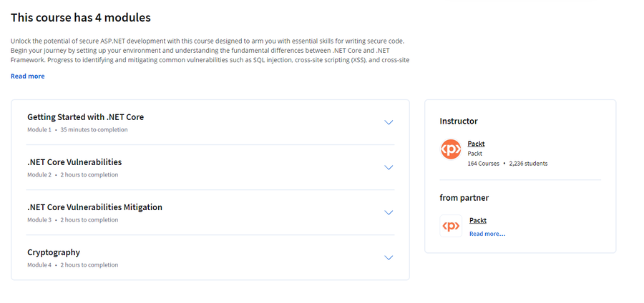Screen dimensions: 644x303
Task: Select .NET Core Vulnerabilities Mitigation title
Action: tap(94, 207)
